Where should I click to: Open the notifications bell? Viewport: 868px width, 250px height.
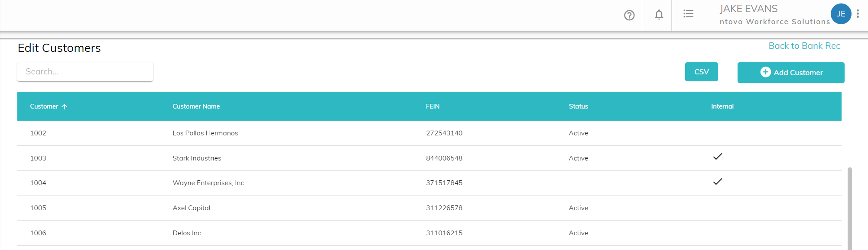659,15
